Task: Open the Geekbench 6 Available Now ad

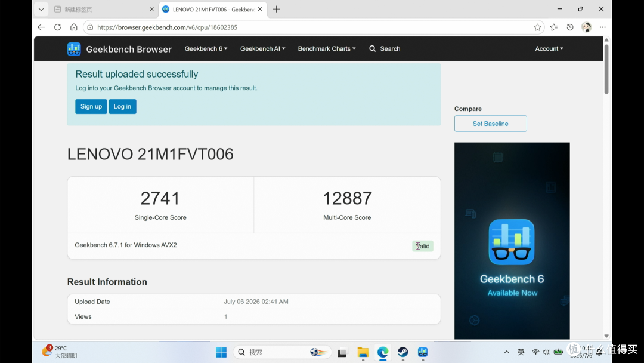Action: coord(512,241)
